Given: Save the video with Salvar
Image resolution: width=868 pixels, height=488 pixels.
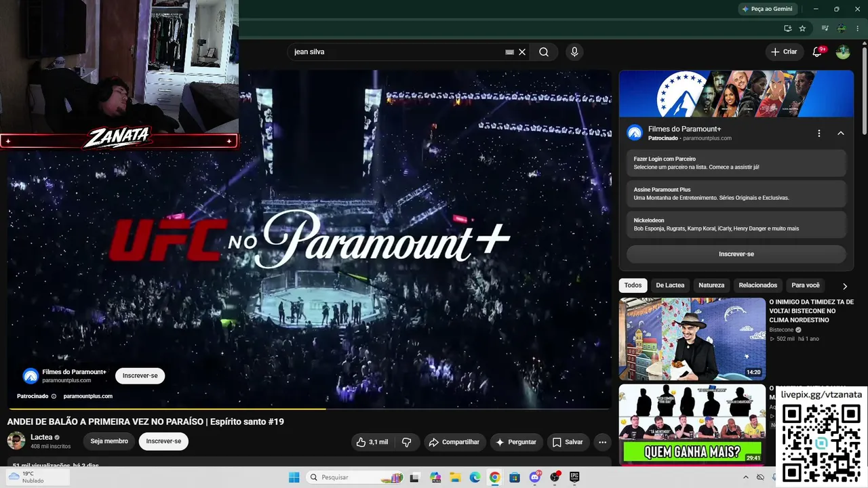Looking at the screenshot, I should 568,442.
